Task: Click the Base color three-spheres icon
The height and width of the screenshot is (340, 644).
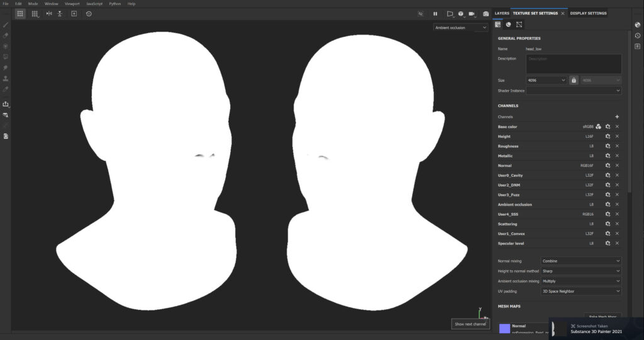Action: pos(599,126)
